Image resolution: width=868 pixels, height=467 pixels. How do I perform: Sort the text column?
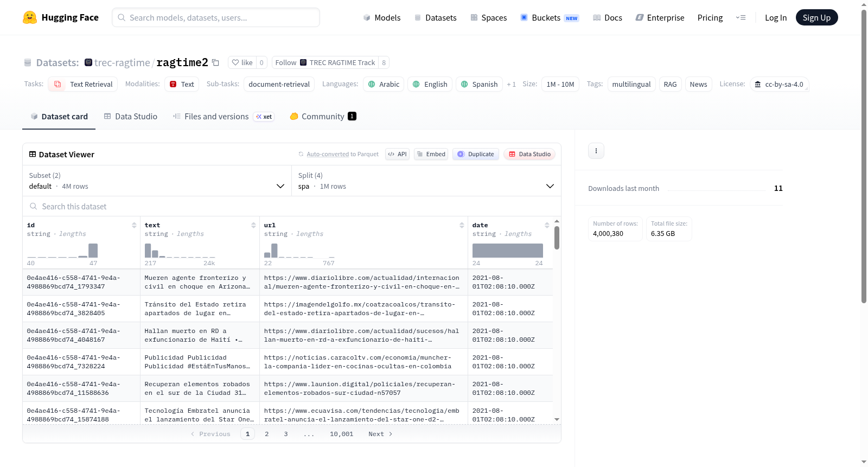tap(253, 225)
